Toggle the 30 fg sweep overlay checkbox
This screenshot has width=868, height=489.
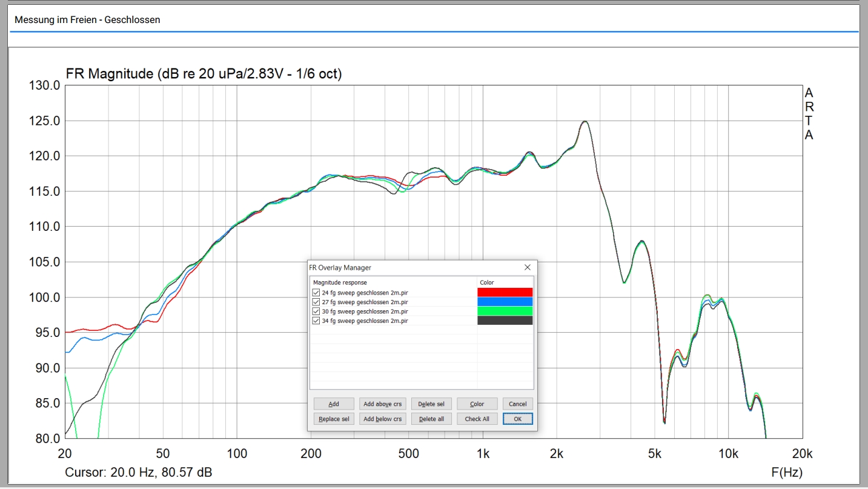coord(316,311)
